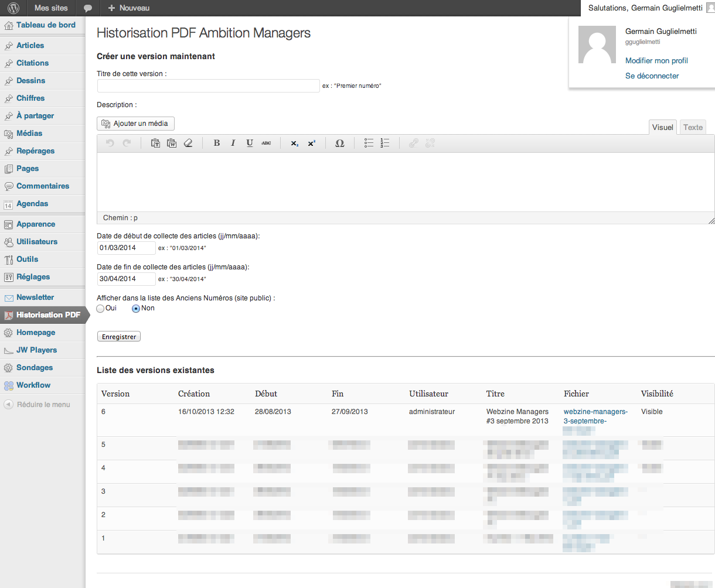Open the Citations menu item

pyautogui.click(x=42, y=63)
